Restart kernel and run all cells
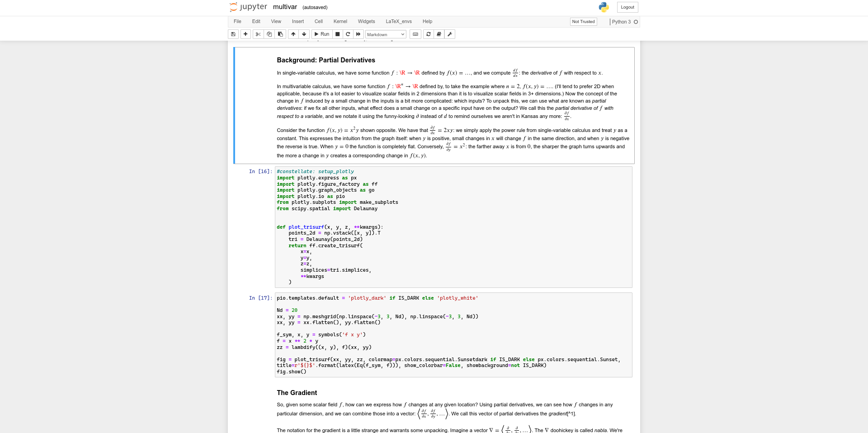 click(359, 34)
